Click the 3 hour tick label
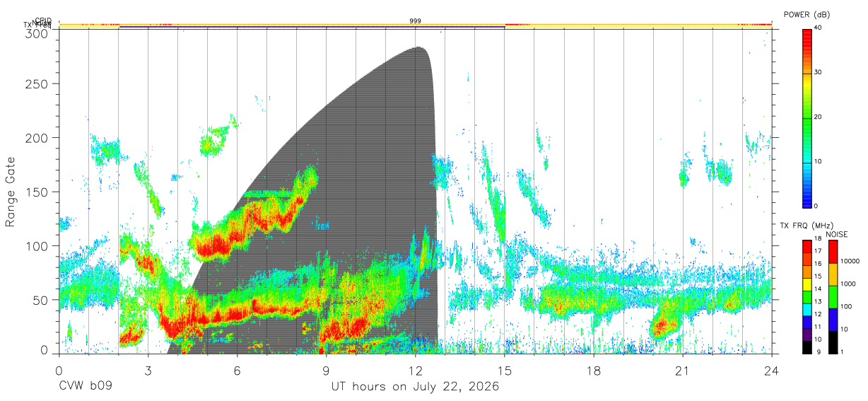868x401 pixels. point(148,371)
